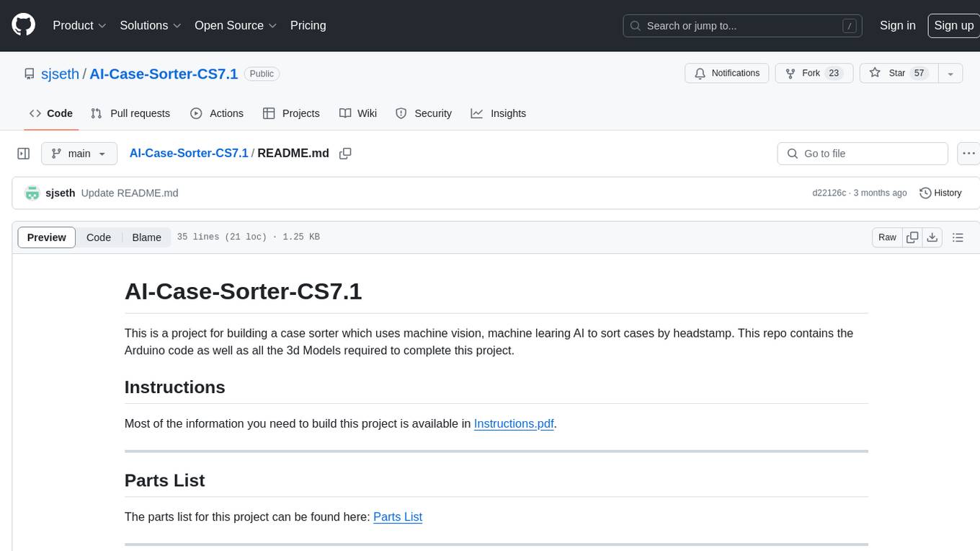The height and width of the screenshot is (551, 980).
Task: Click the Parts List heading
Action: [165, 480]
